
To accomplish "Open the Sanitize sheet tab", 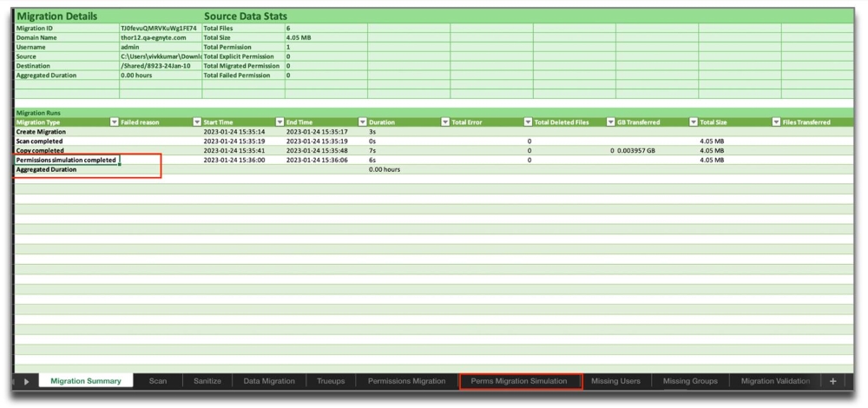I will point(207,381).
